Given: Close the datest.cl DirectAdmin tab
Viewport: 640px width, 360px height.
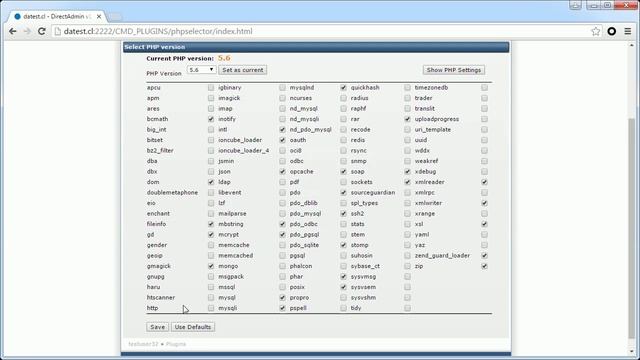Looking at the screenshot, I should point(99,17).
